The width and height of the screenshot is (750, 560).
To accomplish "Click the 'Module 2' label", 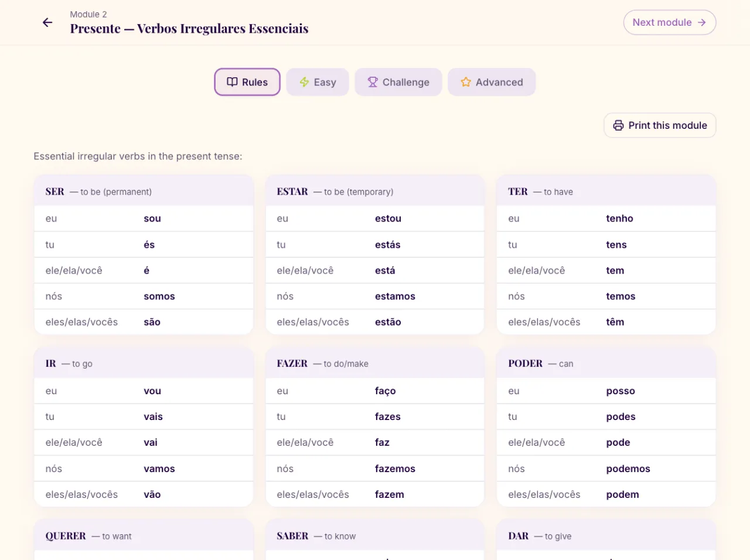I will click(88, 14).
